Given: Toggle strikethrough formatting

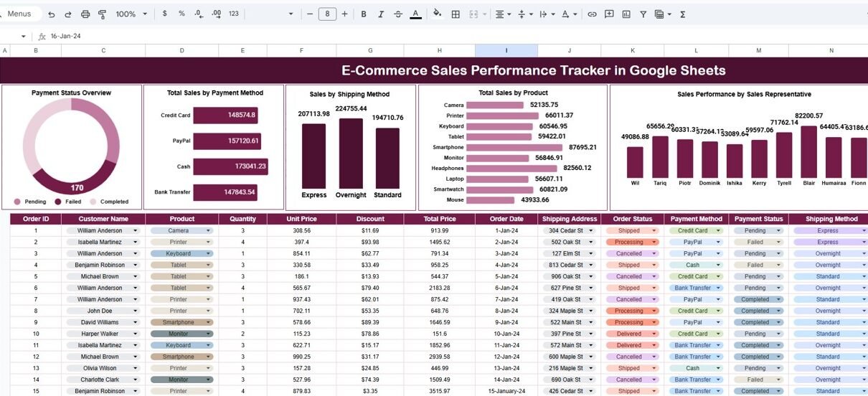Looking at the screenshot, I should coord(398,14).
